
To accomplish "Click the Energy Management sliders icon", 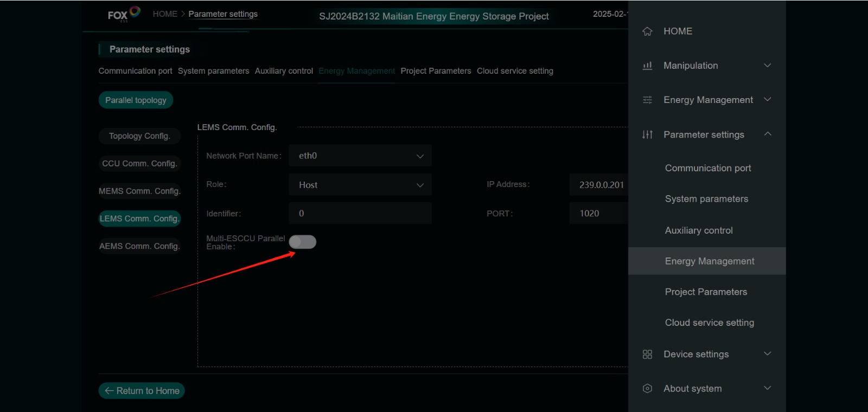I will tap(647, 100).
